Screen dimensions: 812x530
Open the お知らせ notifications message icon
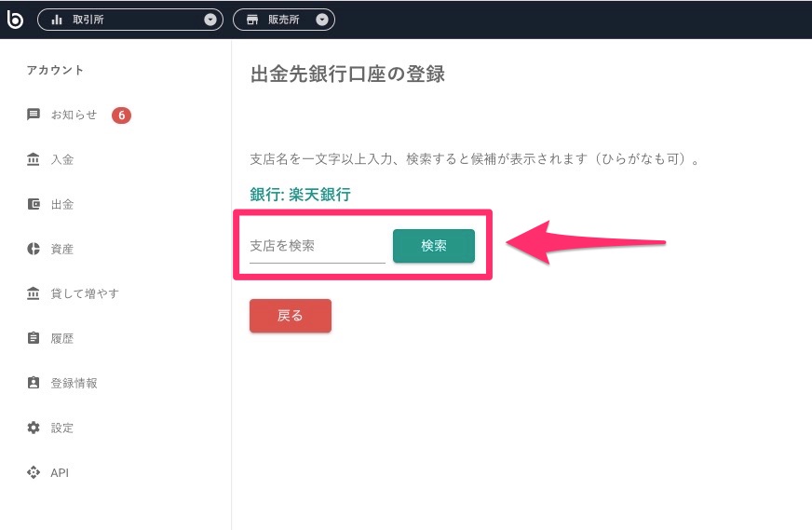pos(34,114)
